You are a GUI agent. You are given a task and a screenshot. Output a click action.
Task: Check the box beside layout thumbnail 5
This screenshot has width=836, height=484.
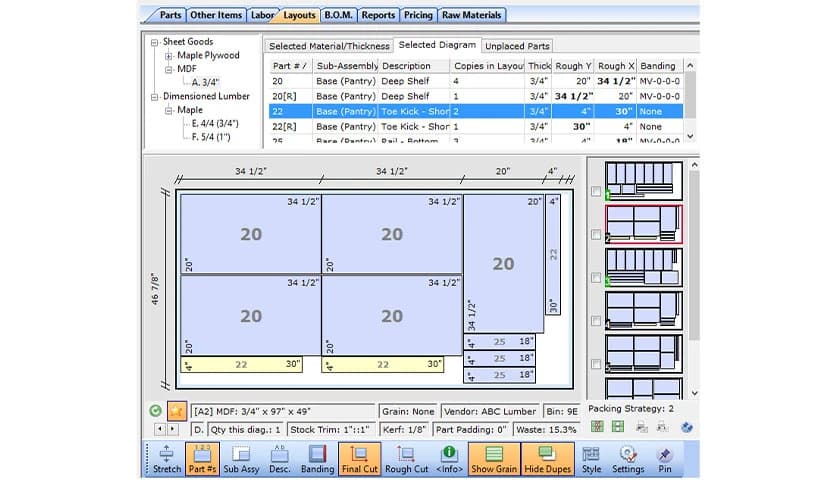point(596,364)
